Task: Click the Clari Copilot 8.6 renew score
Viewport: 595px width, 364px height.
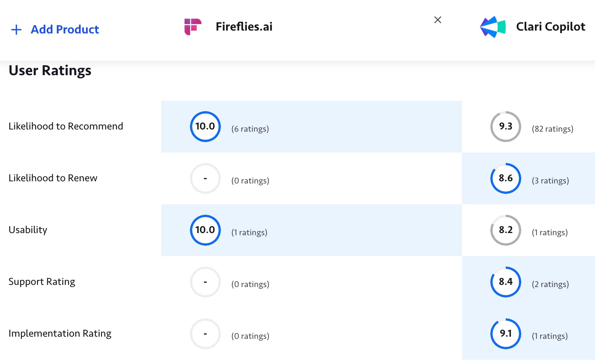Action: pos(505,178)
